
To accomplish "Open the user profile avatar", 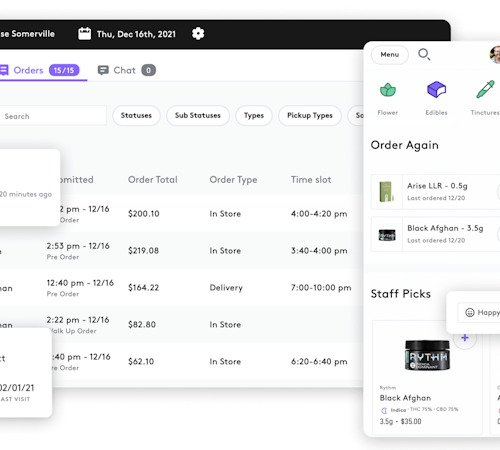I will point(495,55).
